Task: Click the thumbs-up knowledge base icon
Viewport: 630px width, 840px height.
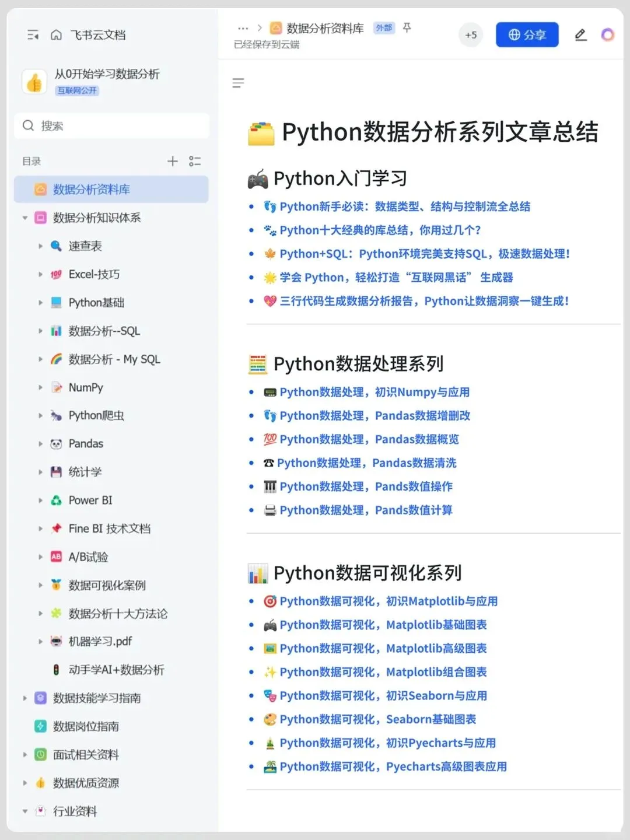Action: (x=34, y=82)
